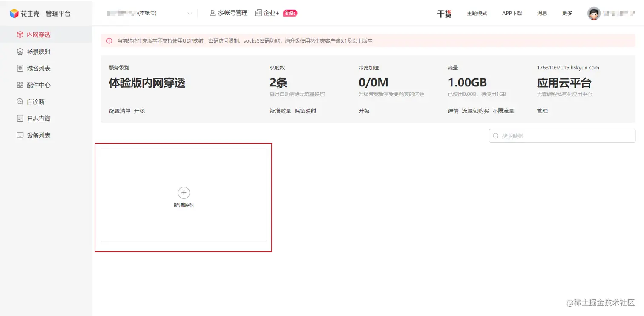Click 升级 under 带宽加速
This screenshot has width=644, height=316.
[x=364, y=111]
